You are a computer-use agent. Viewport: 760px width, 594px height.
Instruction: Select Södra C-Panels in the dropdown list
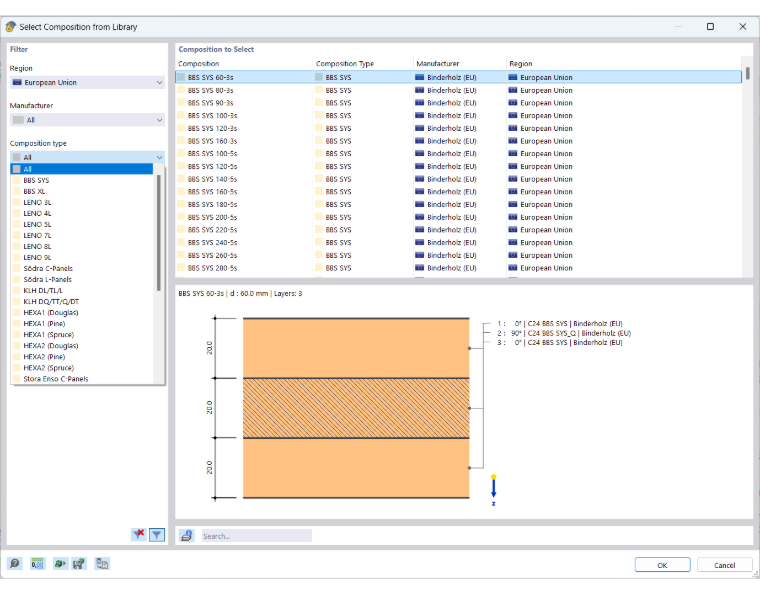point(48,268)
